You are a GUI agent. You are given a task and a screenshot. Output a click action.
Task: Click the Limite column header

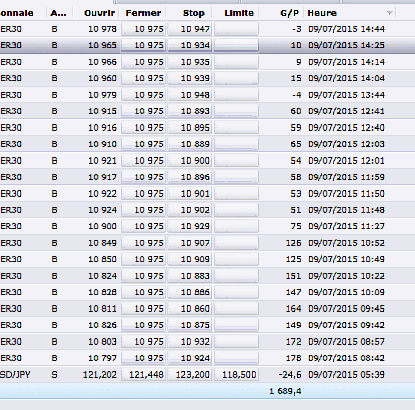coord(239,13)
